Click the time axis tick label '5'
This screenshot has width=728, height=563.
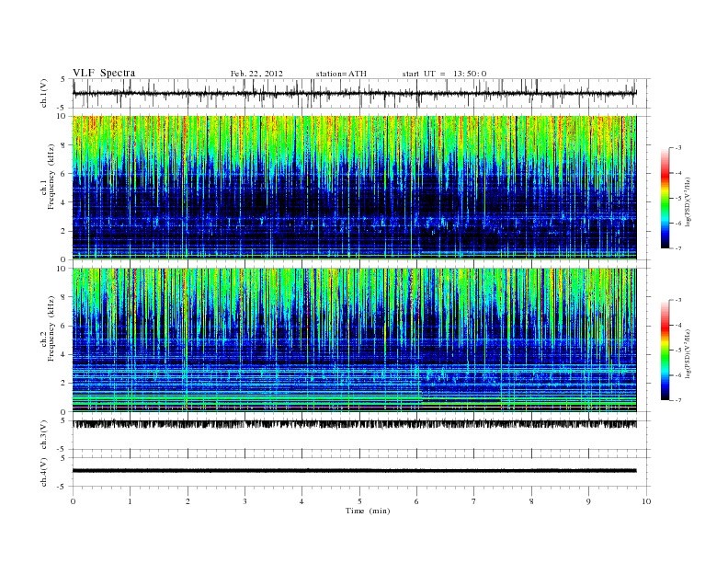click(359, 501)
